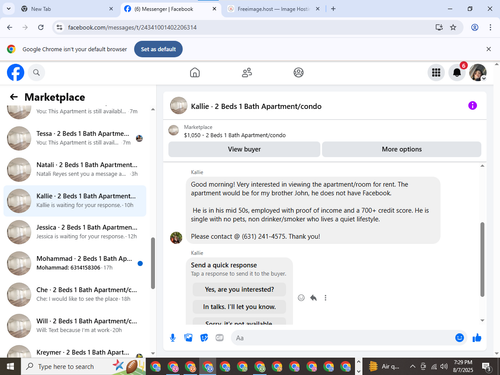Viewport: 500px width, 375px height.
Task: Open Jessica's apartment conversation
Action: point(75,232)
